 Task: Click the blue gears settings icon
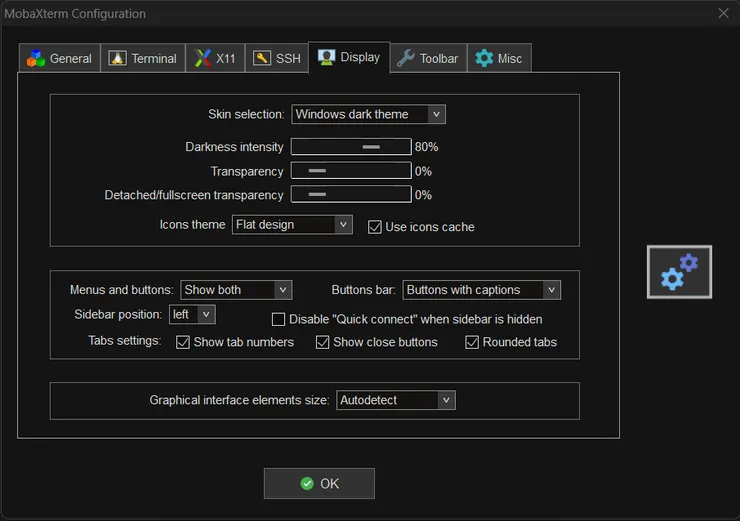click(679, 272)
